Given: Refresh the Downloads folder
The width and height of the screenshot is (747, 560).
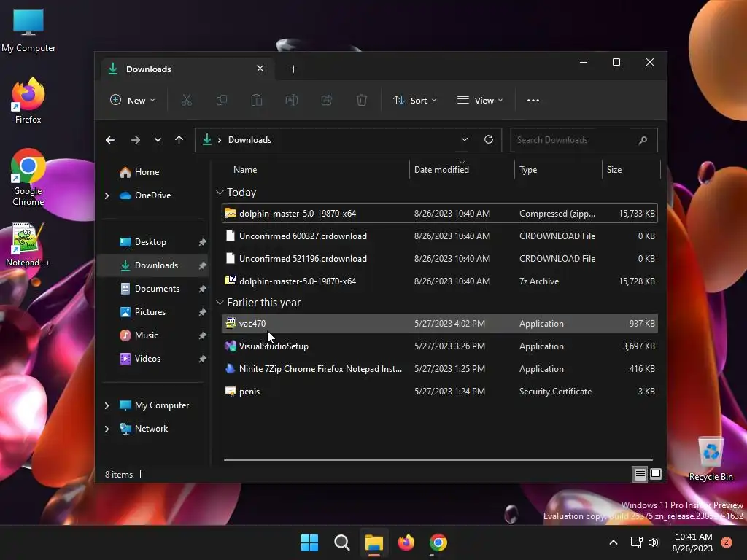Looking at the screenshot, I should [488, 139].
